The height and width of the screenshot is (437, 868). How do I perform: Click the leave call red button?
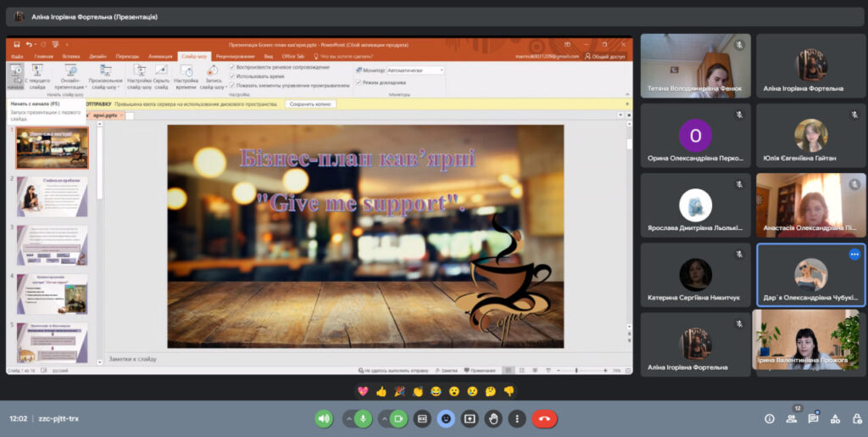[543, 418]
